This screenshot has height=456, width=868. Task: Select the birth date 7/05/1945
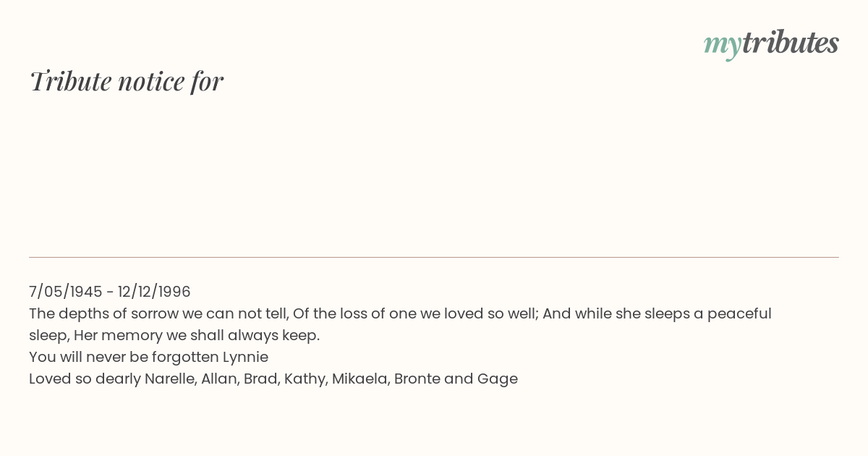point(66,292)
